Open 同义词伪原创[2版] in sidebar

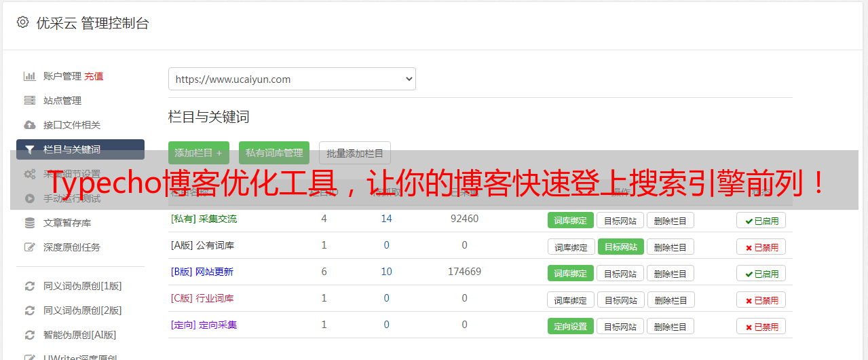(83, 310)
